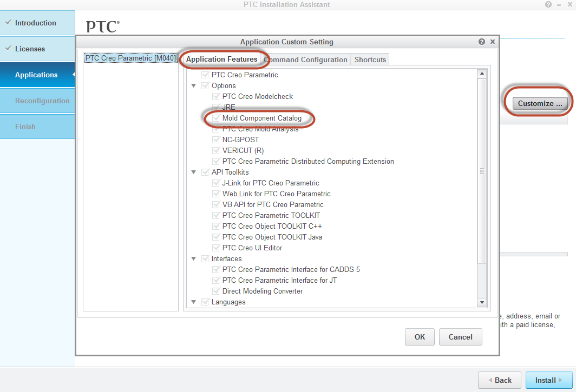Enable Mold Component Catalog checkbox
576x392 pixels.
pos(216,118)
